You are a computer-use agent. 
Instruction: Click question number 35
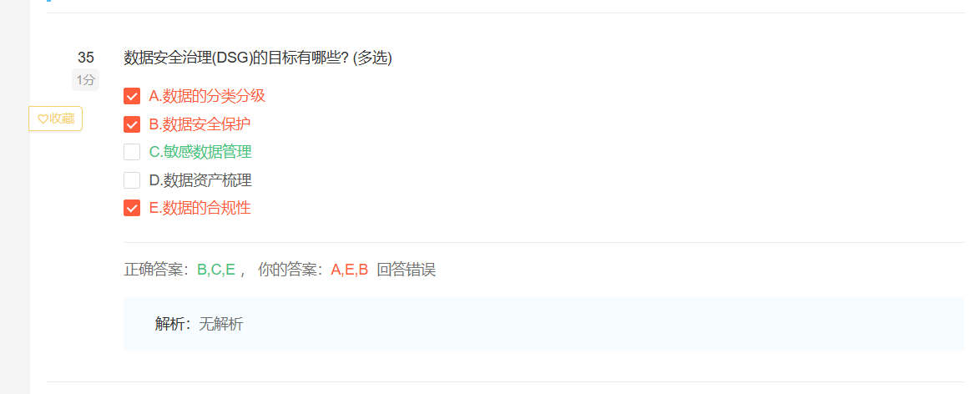(x=86, y=58)
